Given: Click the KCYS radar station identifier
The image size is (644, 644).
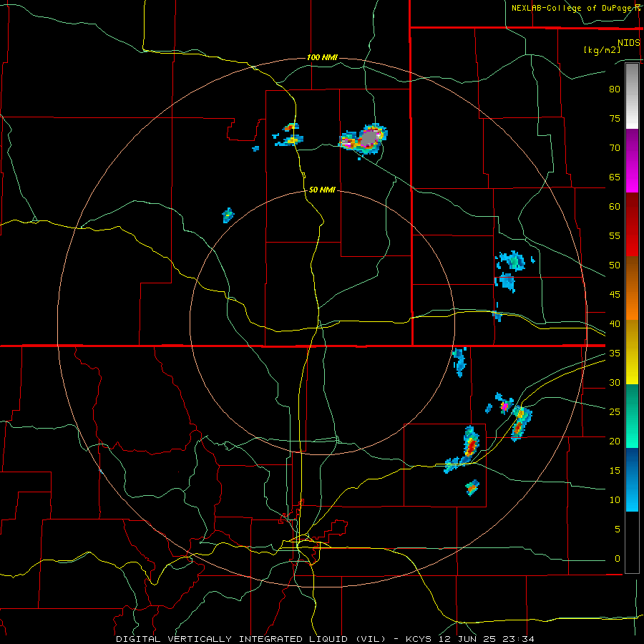Looking at the screenshot, I should point(419,639).
